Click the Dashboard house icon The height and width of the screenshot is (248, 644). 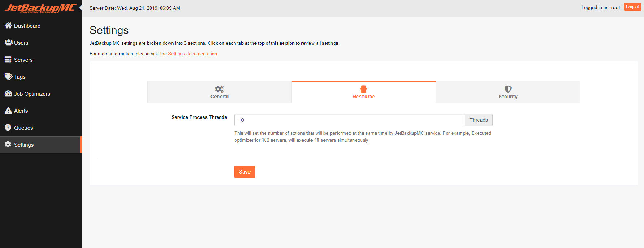8,25
